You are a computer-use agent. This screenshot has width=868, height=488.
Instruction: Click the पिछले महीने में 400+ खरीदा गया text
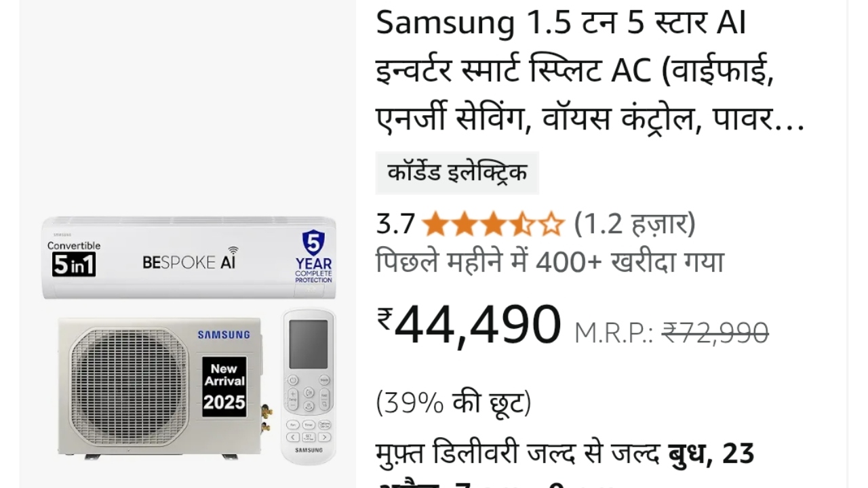tap(550, 262)
